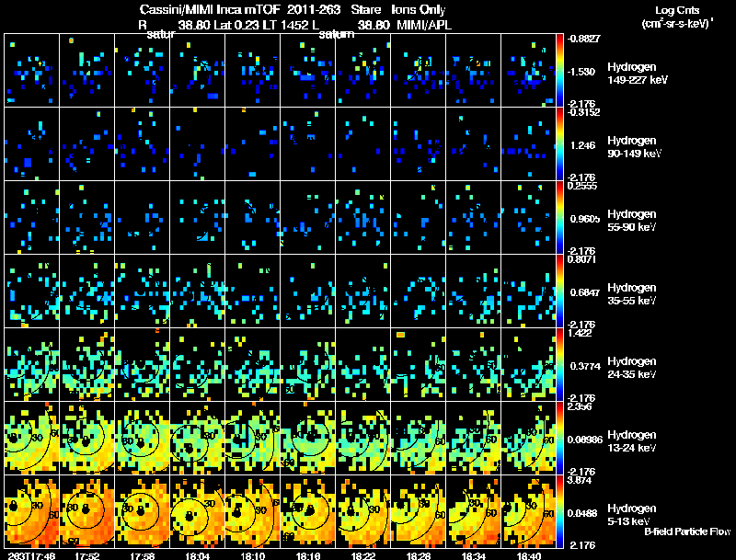Open the Hydrogen 35-55 keV panel at 18:04
The width and height of the screenshot is (736, 560).
coord(198,291)
